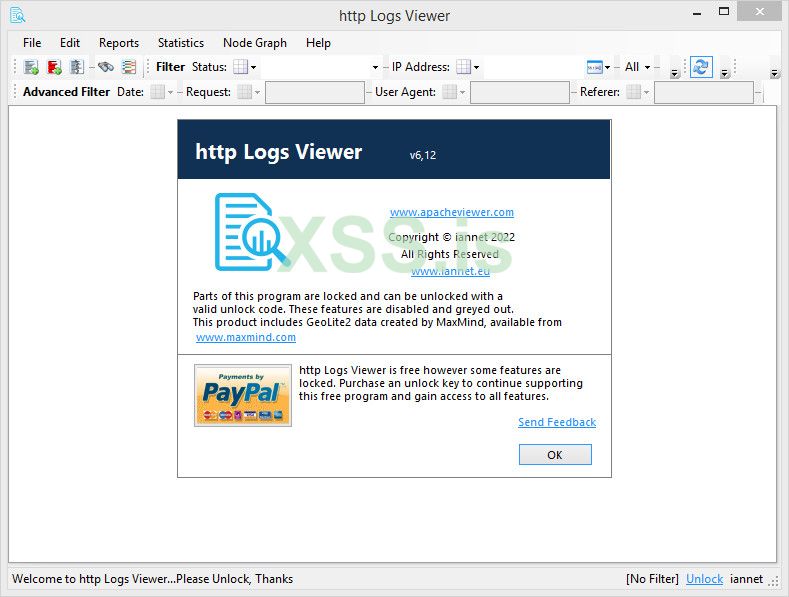Open the Edit menu
The image size is (789, 597).
[69, 43]
